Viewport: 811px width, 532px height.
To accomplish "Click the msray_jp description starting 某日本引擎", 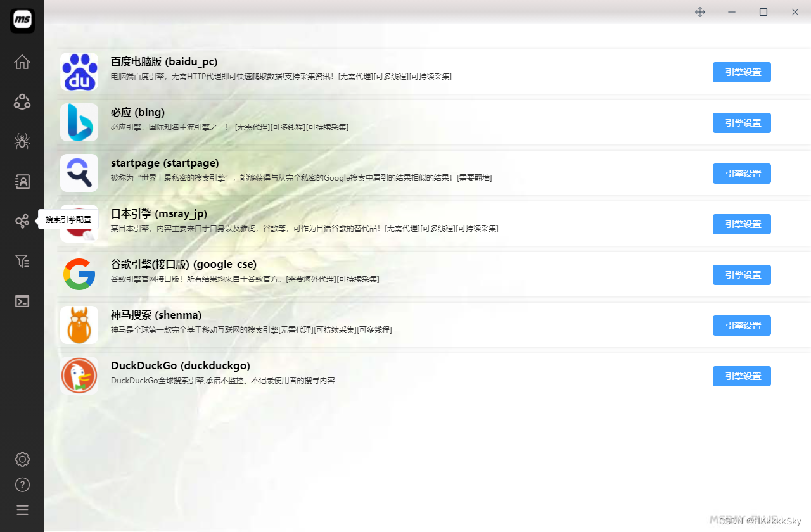I will pyautogui.click(x=304, y=229).
